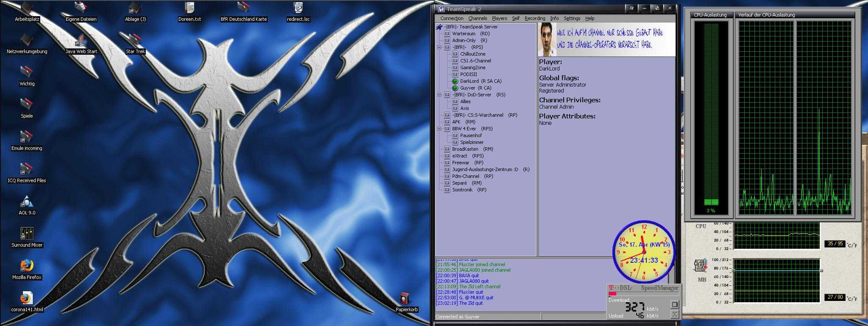Click the analog clock widget
The height and width of the screenshot is (326, 868).
coord(644,252)
